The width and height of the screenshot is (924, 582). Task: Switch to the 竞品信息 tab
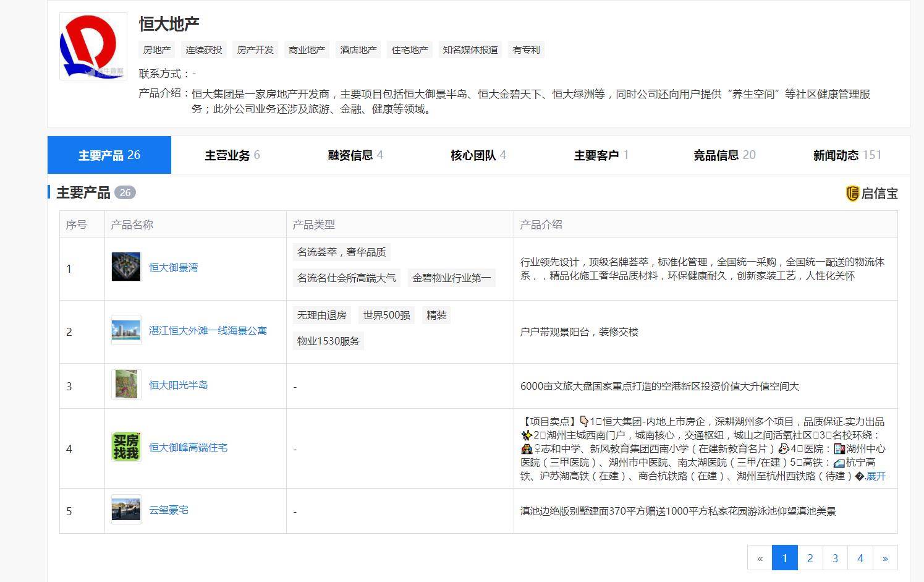[x=723, y=155]
